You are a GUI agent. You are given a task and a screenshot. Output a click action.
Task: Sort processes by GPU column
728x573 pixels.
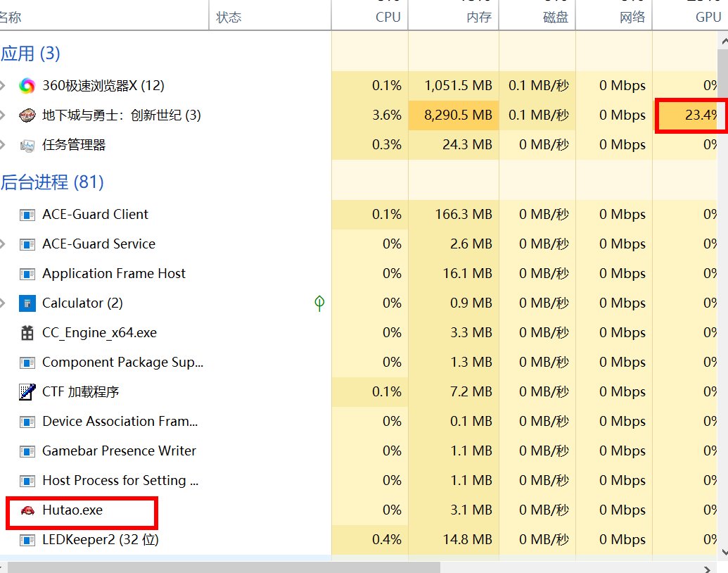690,17
